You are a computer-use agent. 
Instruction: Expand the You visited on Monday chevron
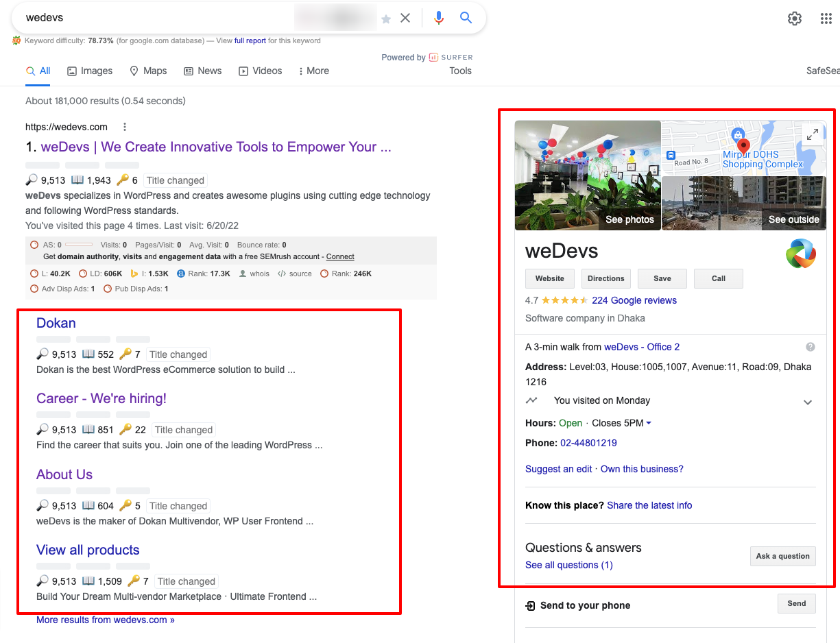808,402
